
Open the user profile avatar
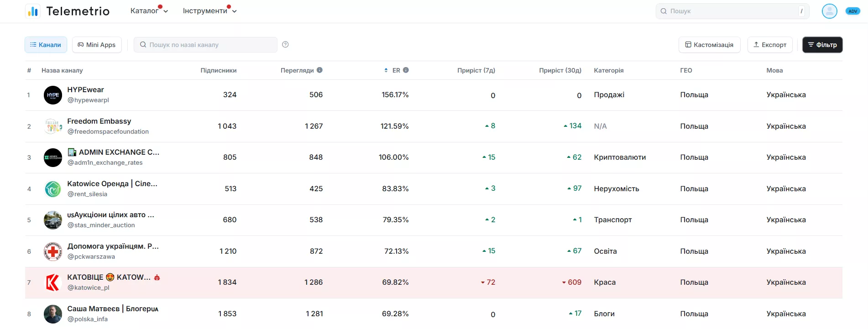pyautogui.click(x=829, y=11)
